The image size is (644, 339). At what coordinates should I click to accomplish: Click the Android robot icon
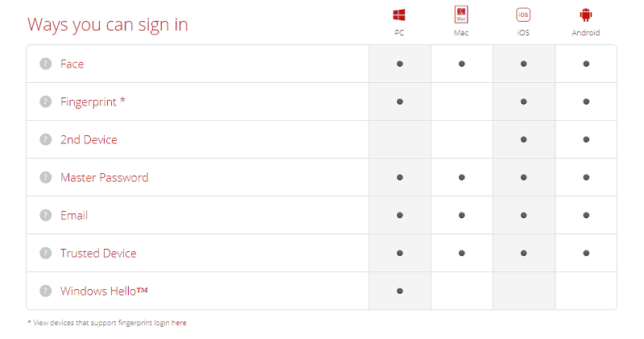pyautogui.click(x=586, y=15)
